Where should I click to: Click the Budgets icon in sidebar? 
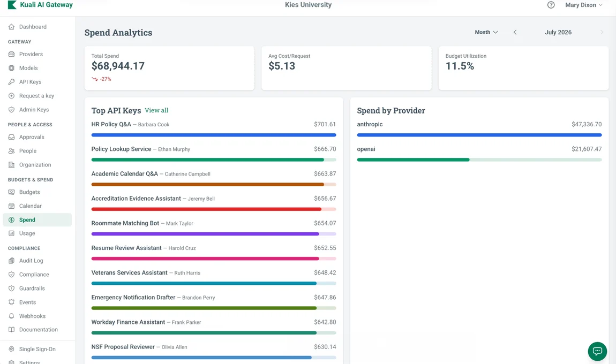[x=11, y=192]
